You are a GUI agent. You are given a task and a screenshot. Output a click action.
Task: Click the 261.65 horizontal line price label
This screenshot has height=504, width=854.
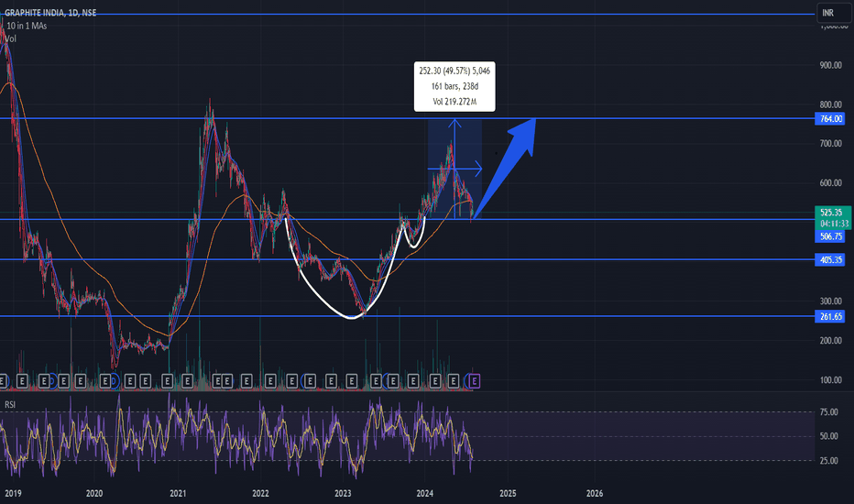pyautogui.click(x=830, y=316)
